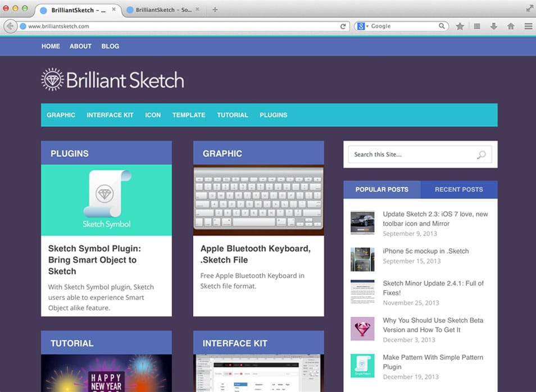The image size is (536, 392).
Task: Select TUTORIAL in the teal category bar
Action: pyautogui.click(x=233, y=115)
